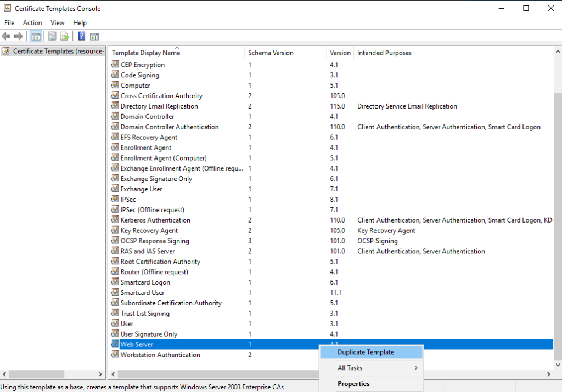The image size is (562, 392).
Task: Toggle Show/Hide Console Tree toolbar icon
Action: click(x=36, y=36)
